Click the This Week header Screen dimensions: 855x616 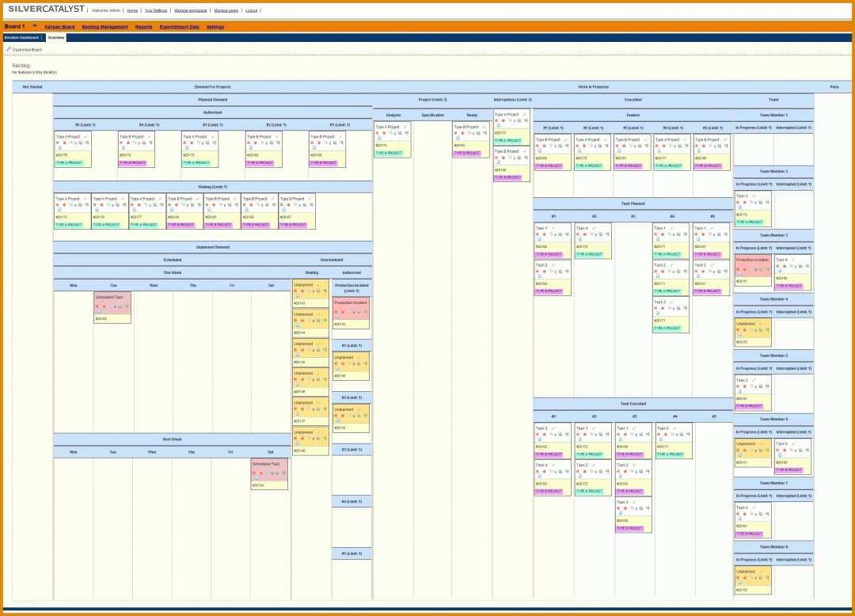point(173,272)
